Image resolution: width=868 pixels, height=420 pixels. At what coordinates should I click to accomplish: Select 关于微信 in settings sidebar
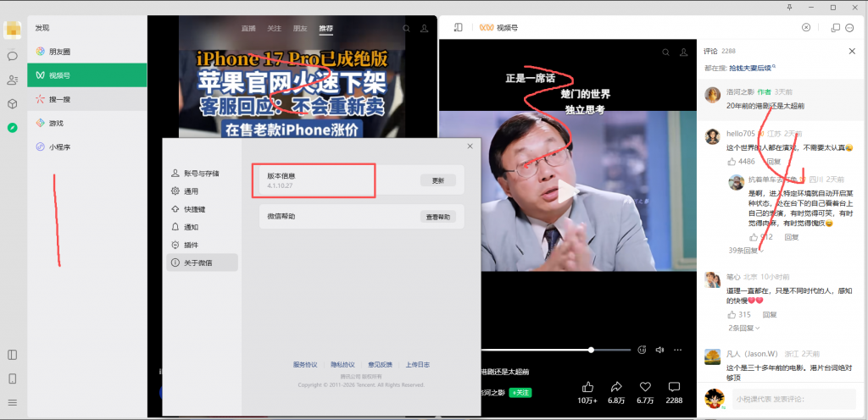[202, 262]
